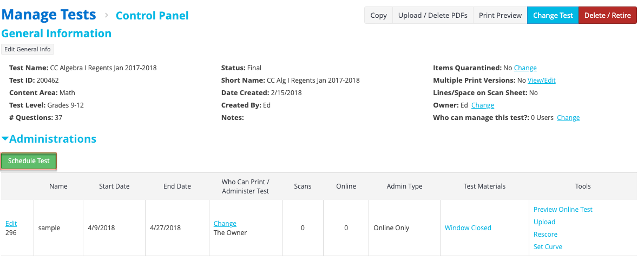
Task: Click the red Delete / Retire button
Action: (607, 15)
